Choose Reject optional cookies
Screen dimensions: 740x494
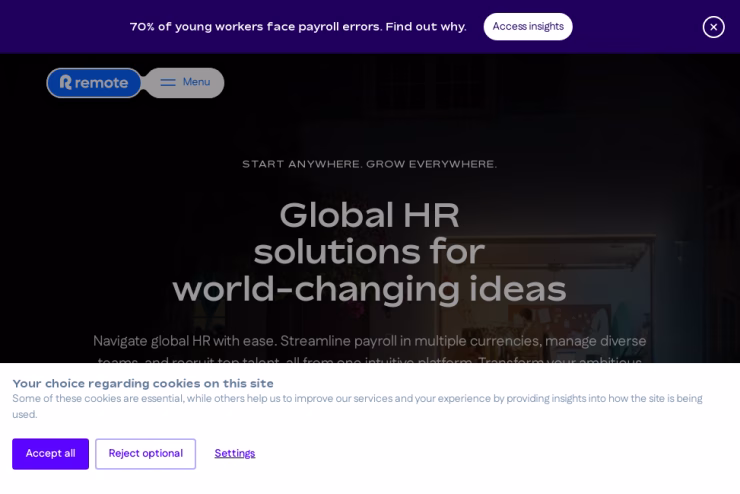(145, 453)
